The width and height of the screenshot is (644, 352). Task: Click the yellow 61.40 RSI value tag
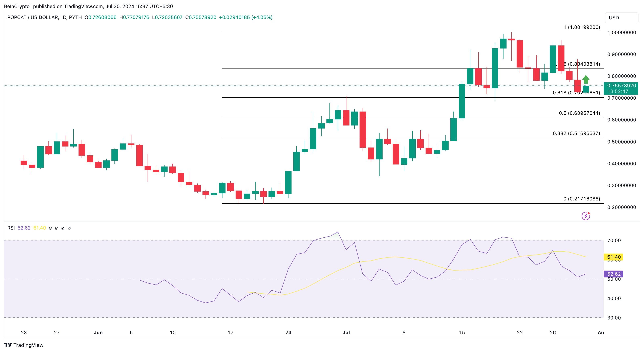[x=614, y=257]
